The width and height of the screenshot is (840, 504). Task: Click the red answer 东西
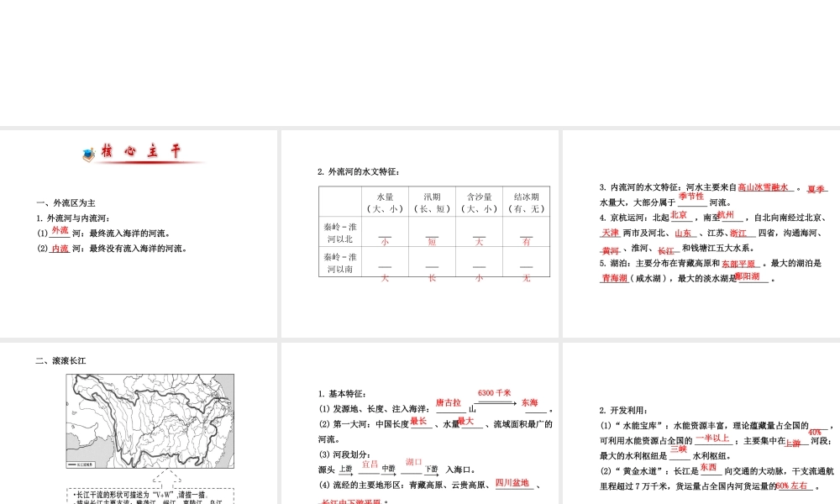(x=708, y=467)
